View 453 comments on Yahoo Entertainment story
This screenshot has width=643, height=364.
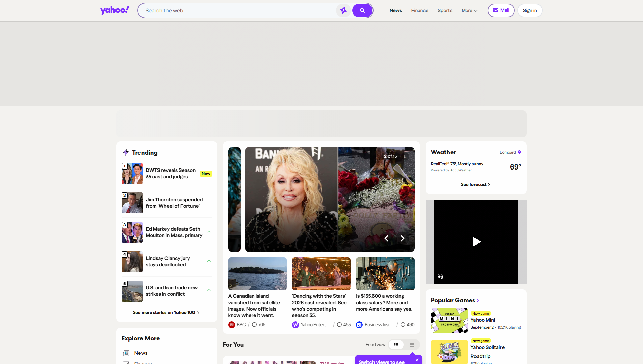click(344, 325)
